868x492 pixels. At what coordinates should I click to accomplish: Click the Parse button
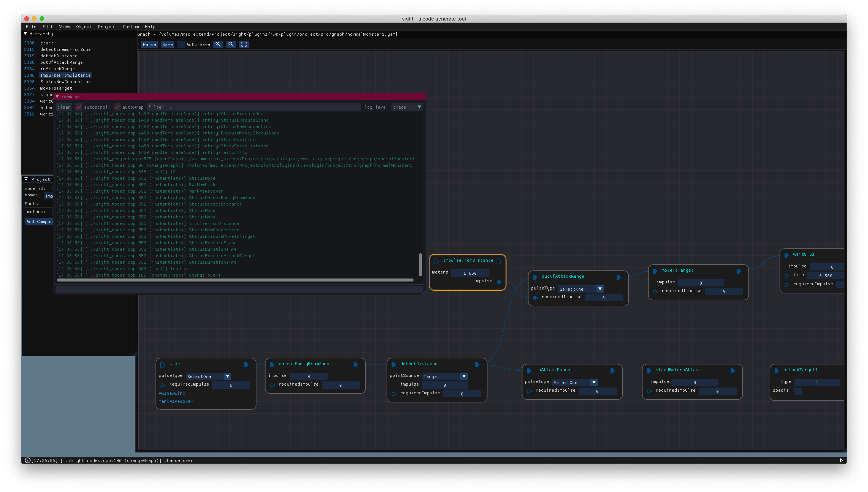pyautogui.click(x=149, y=44)
